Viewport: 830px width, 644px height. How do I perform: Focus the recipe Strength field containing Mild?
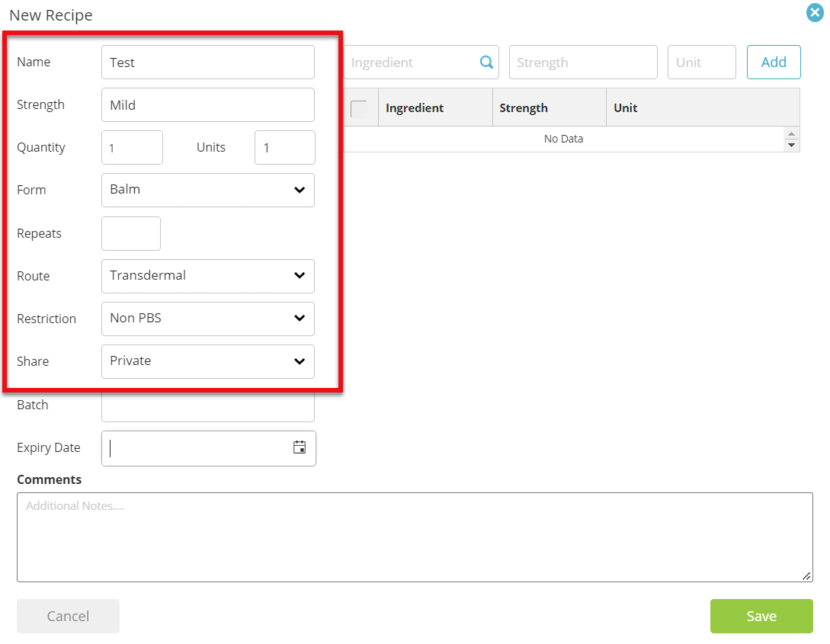(208, 104)
